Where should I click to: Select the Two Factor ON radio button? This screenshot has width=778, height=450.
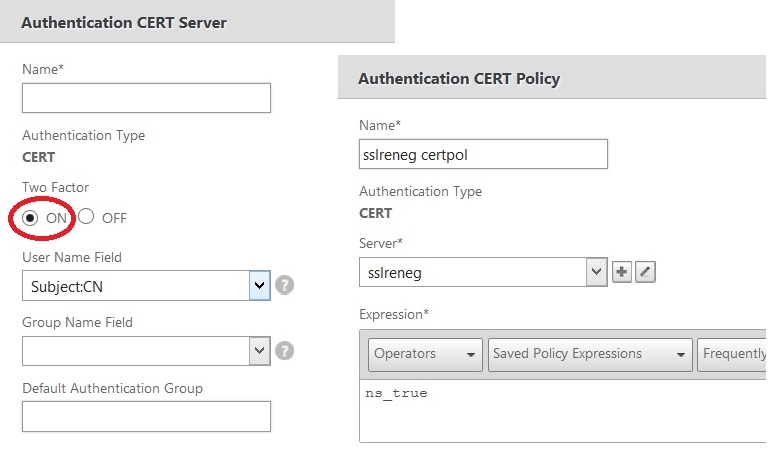tap(31, 217)
